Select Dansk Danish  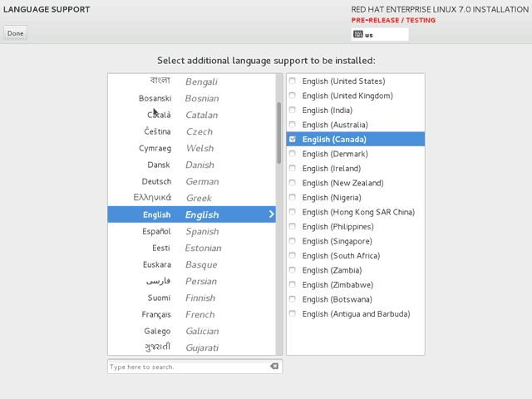point(192,165)
